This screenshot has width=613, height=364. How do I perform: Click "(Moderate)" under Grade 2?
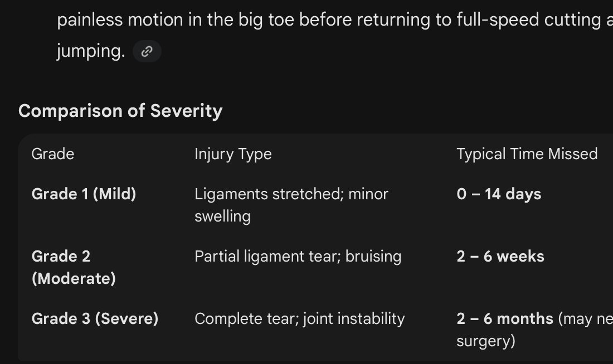[74, 279]
